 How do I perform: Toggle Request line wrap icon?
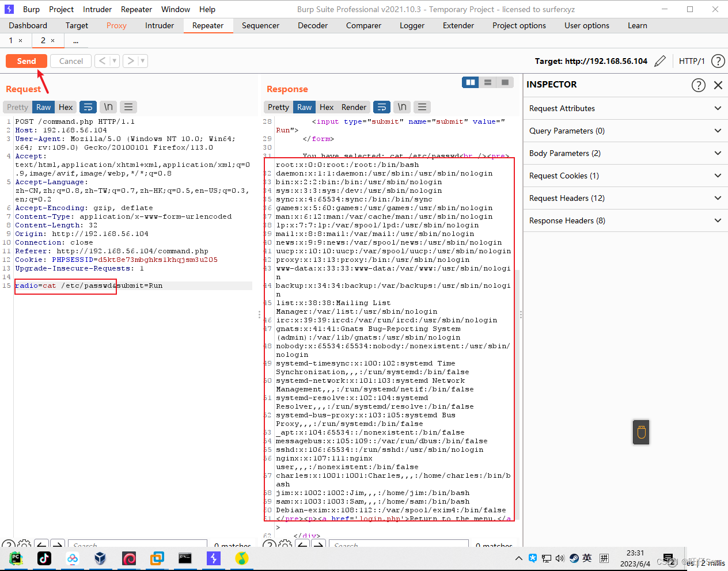pos(88,107)
